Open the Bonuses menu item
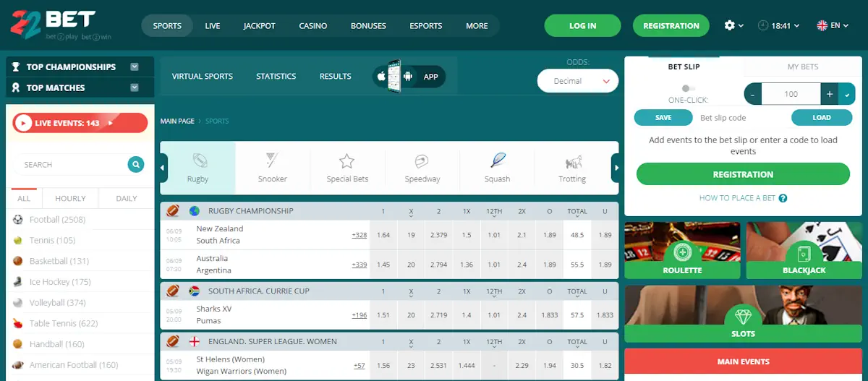 [x=368, y=26]
